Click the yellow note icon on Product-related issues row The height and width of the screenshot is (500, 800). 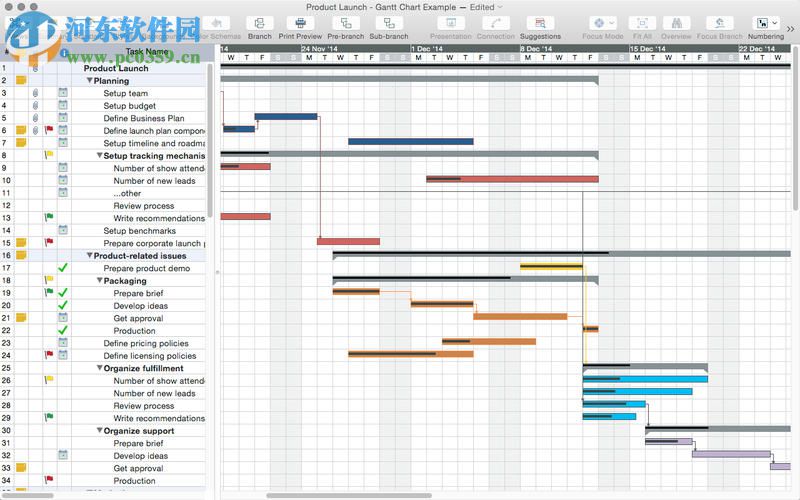pos(21,255)
